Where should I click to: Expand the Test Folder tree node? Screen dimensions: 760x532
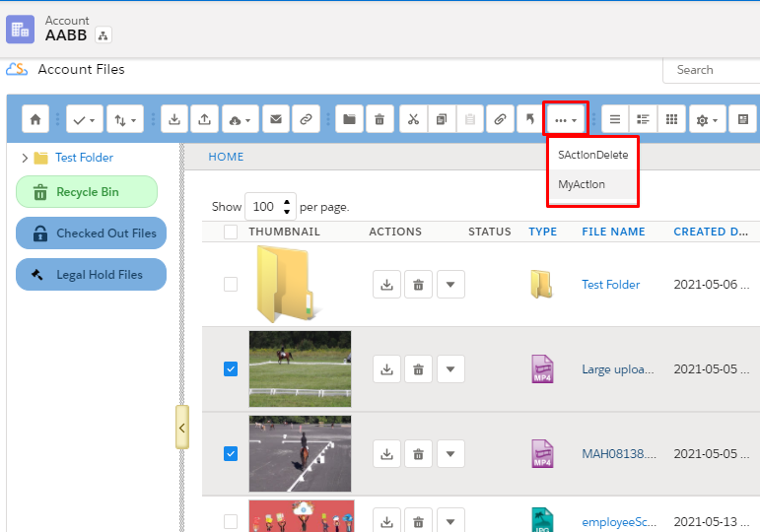click(x=25, y=158)
